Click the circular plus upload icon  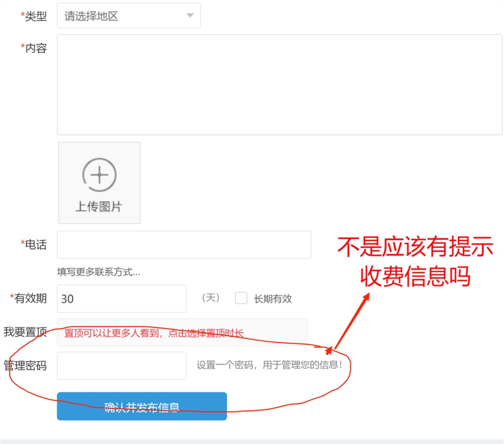(99, 175)
